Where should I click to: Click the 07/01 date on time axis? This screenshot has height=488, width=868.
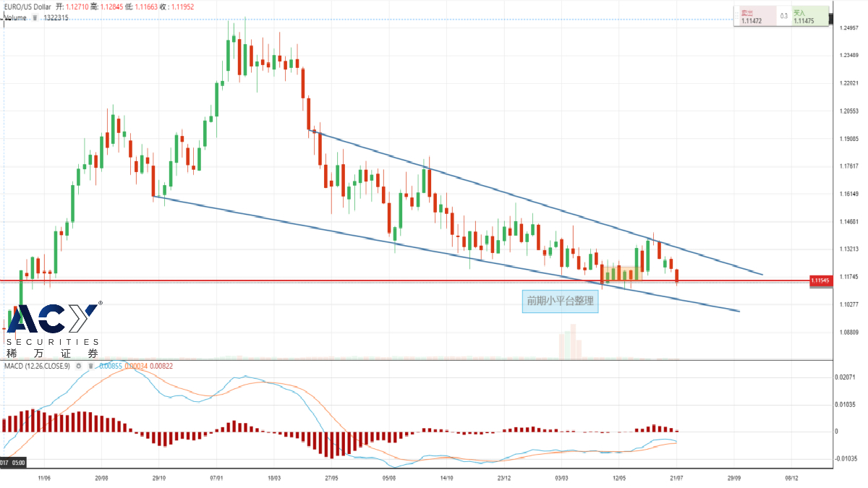coord(216,478)
